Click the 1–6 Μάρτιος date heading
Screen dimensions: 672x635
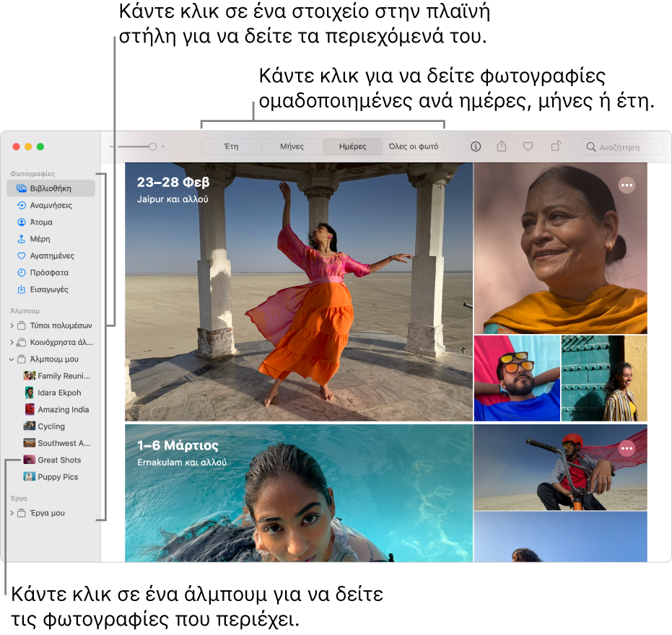tap(178, 446)
